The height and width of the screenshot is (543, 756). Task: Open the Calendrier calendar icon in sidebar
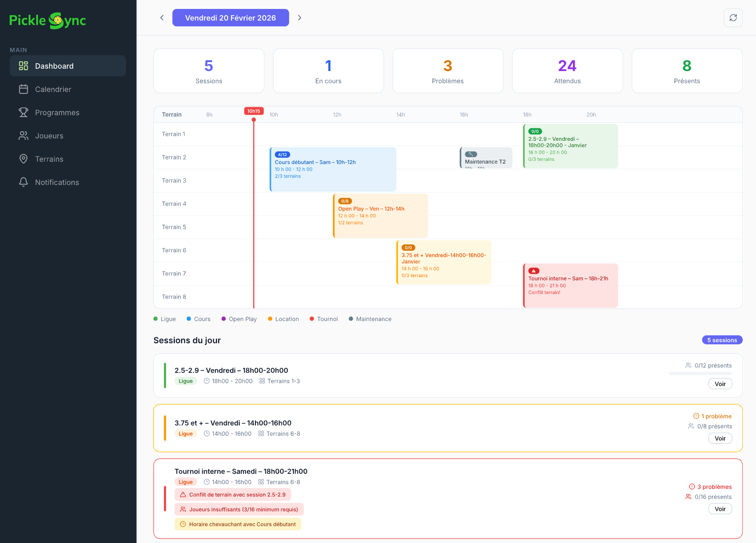tap(24, 89)
